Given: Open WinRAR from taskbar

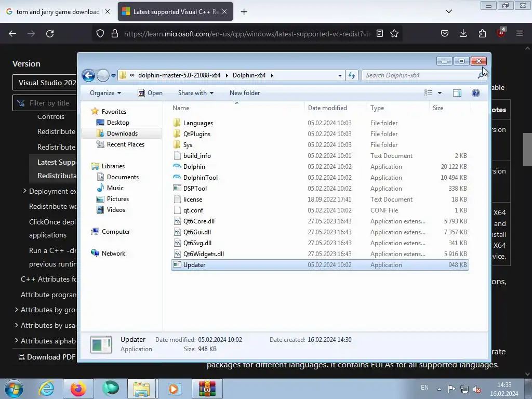Looking at the screenshot, I should (207, 389).
